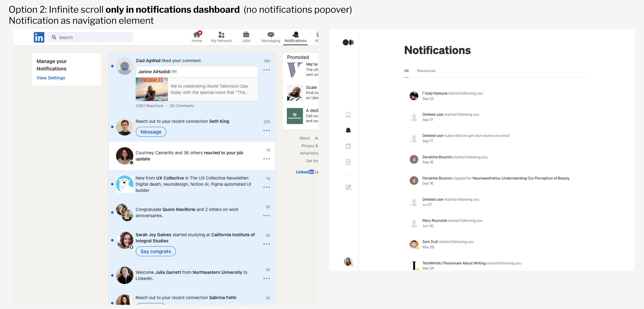Open options menu for Seth King notification

pos(266,131)
